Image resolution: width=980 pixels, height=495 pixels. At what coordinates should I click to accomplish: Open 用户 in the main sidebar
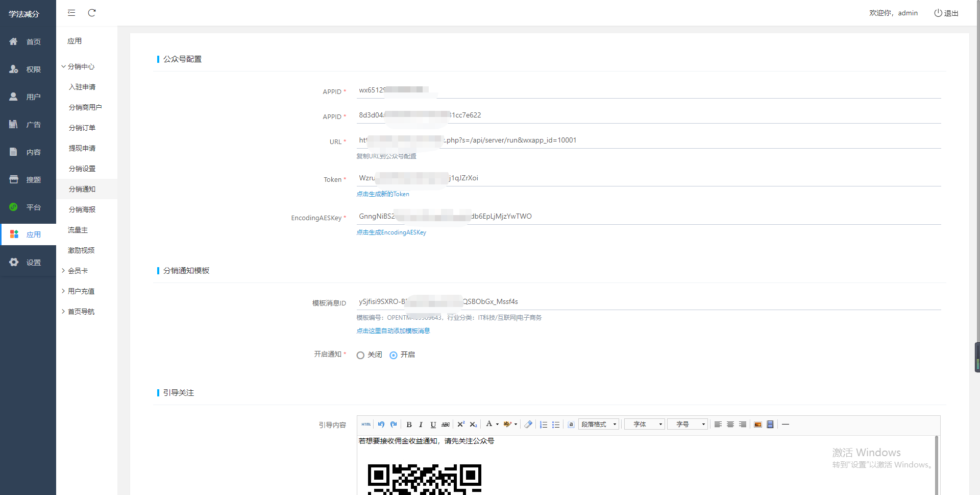(28, 97)
